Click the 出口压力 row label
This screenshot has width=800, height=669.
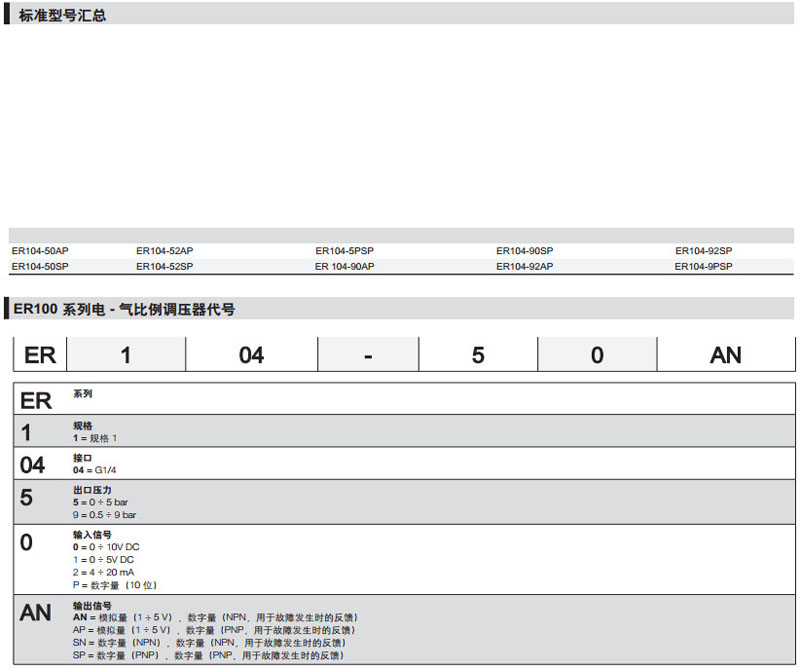(92, 490)
